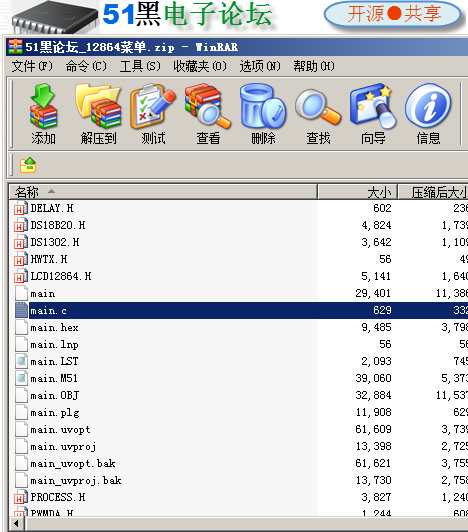This screenshot has width=468, height=532.
Task: Open the Options (选项) menu
Action: click(260, 66)
